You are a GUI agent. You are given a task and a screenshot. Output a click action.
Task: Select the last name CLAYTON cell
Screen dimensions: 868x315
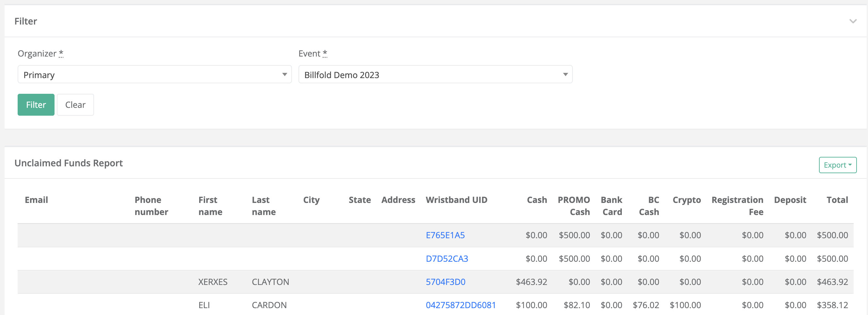[x=270, y=282]
